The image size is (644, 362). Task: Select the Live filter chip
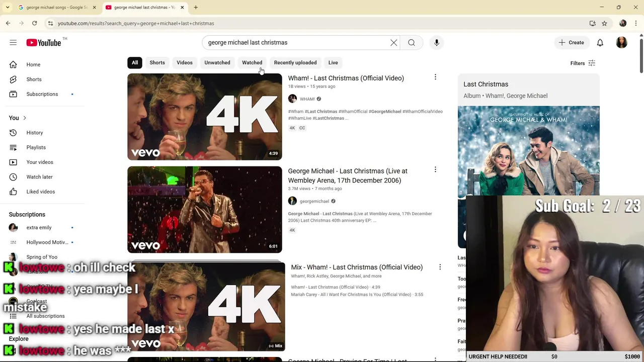point(333,62)
